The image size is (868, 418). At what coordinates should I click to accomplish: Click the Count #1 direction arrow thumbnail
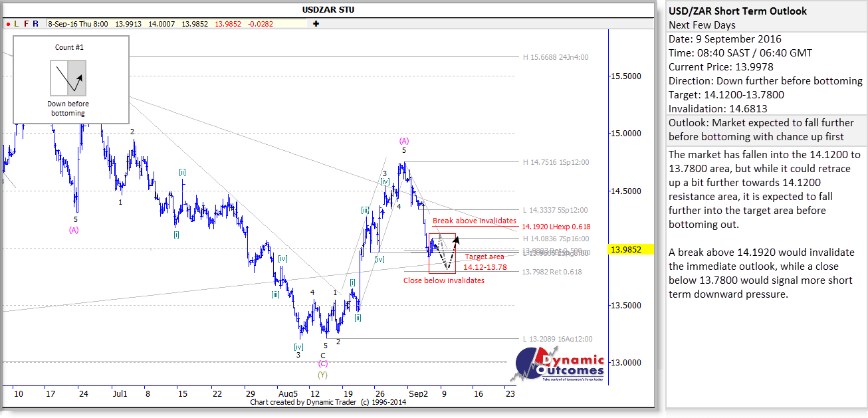(68, 77)
